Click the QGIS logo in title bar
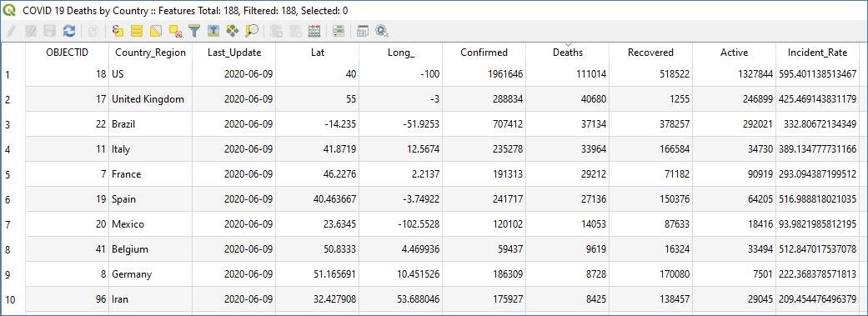 click(x=9, y=10)
